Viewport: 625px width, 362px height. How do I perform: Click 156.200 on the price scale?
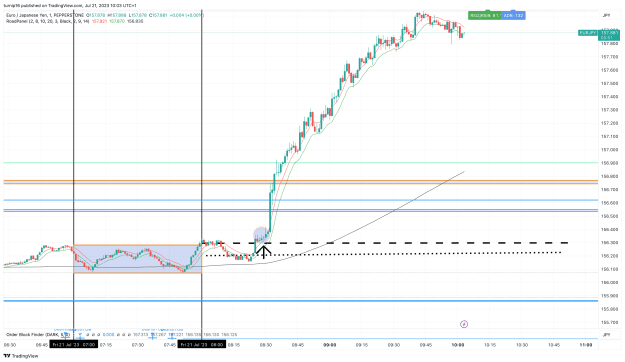[x=609, y=256]
